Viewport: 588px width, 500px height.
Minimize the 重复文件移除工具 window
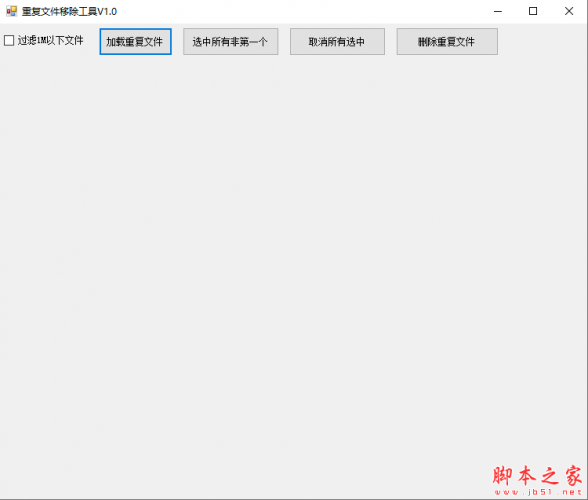point(498,11)
